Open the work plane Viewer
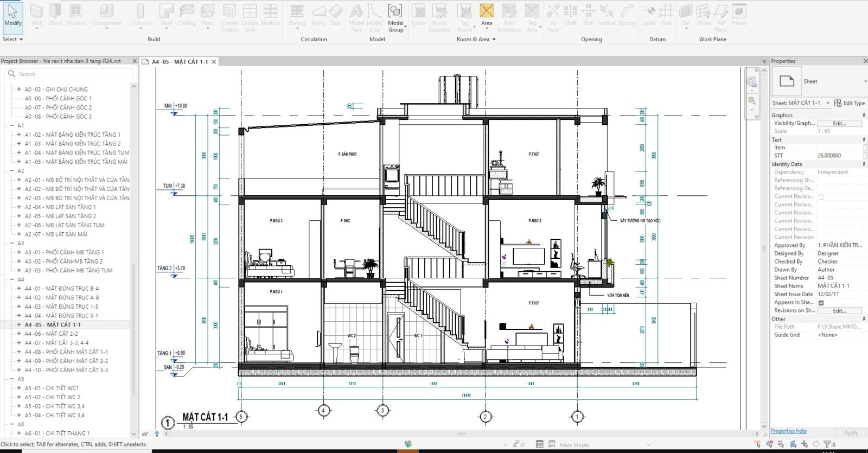 coord(739,15)
